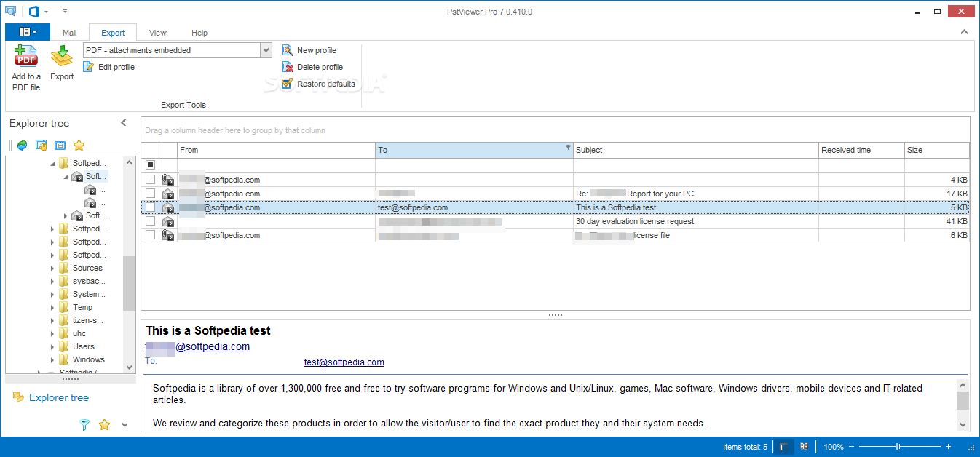This screenshot has height=457, width=980.
Task: Sort by the Received time column header
Action: point(861,150)
